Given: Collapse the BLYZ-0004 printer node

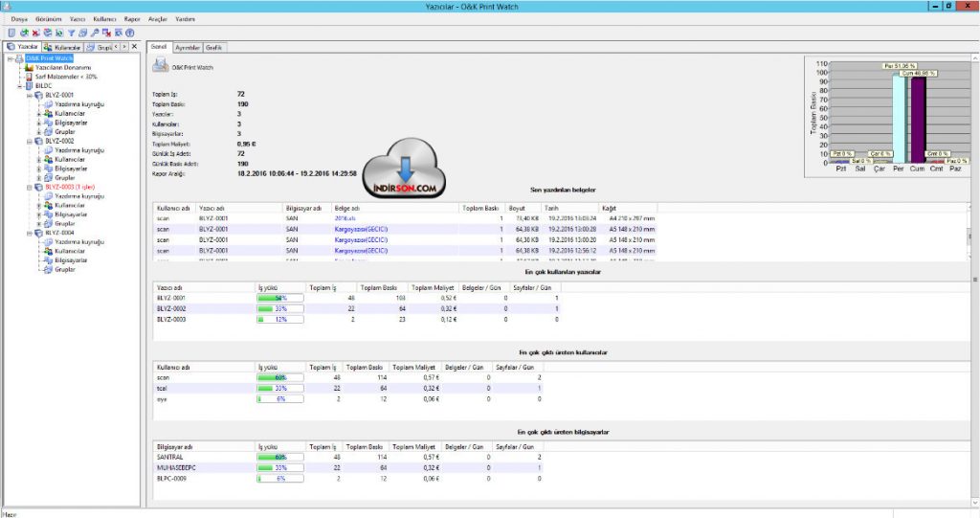Looking at the screenshot, I should coord(30,233).
